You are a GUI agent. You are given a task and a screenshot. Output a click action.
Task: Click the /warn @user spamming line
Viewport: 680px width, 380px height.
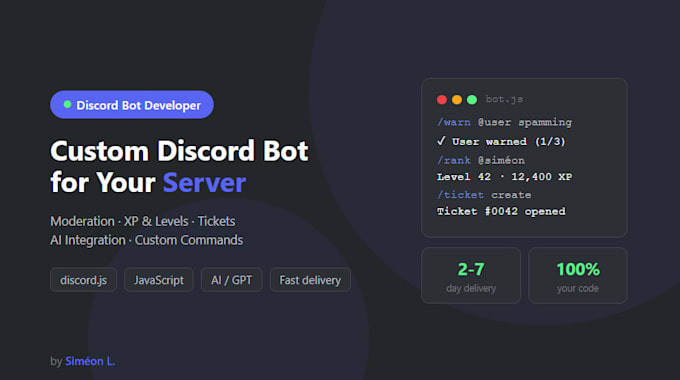[504, 122]
